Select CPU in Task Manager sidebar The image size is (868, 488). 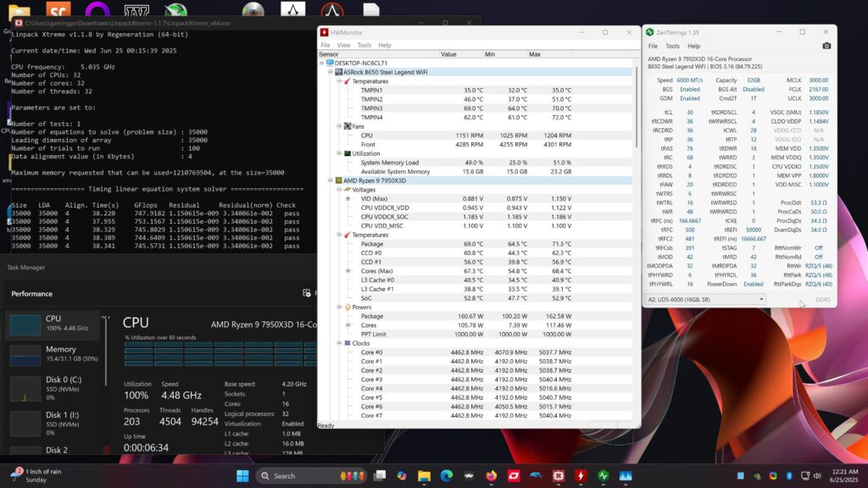[x=53, y=324]
